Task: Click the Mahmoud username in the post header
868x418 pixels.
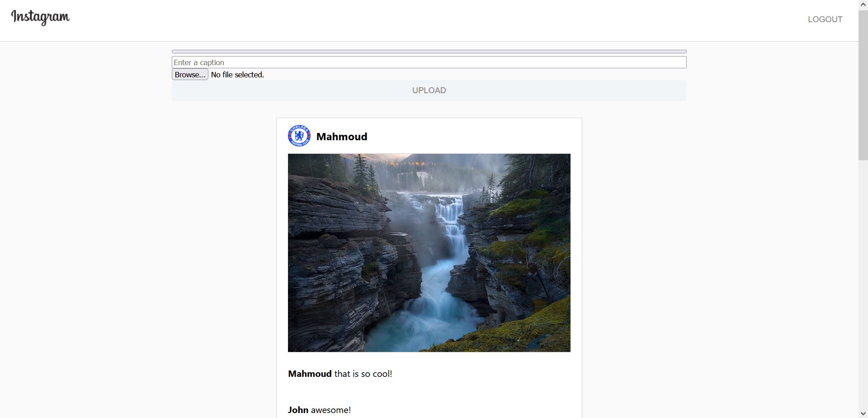Action: point(342,137)
